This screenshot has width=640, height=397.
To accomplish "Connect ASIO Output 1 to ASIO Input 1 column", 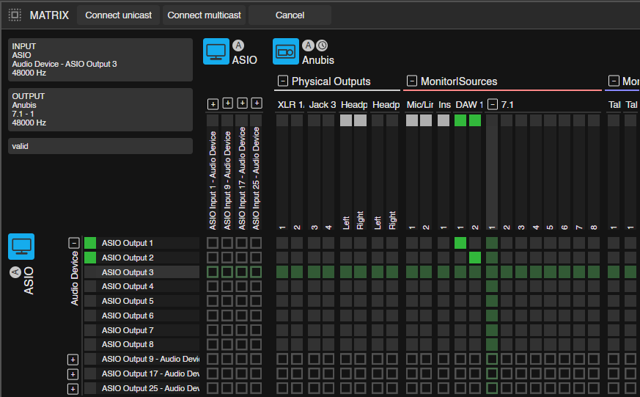I will (212, 243).
